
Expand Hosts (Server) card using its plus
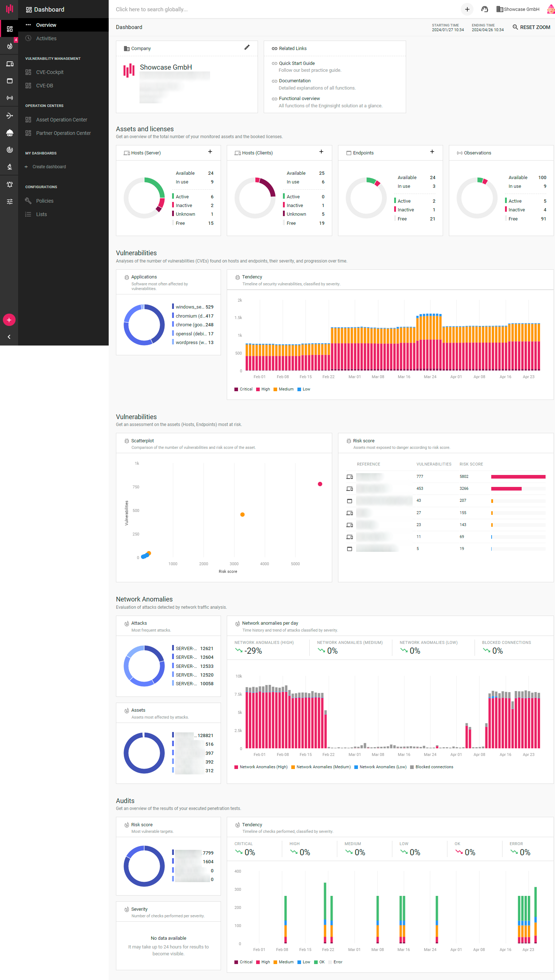[x=210, y=152]
